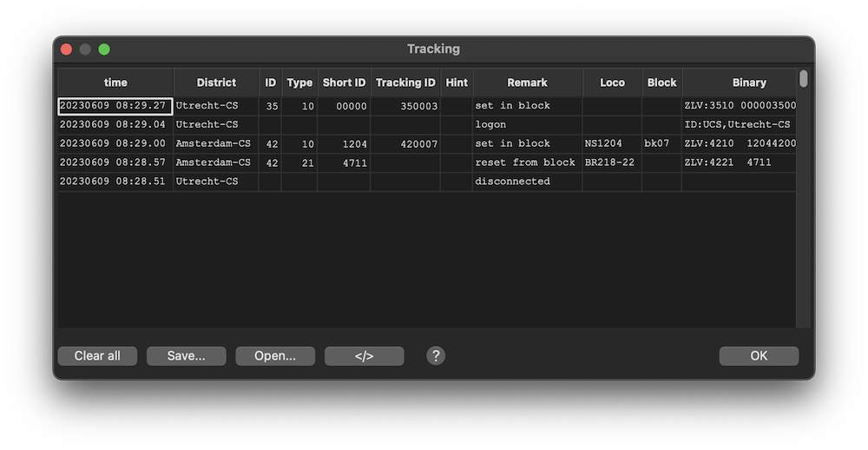Click the Clear all button
Image resolution: width=868 pixels, height=450 pixels.
click(97, 355)
